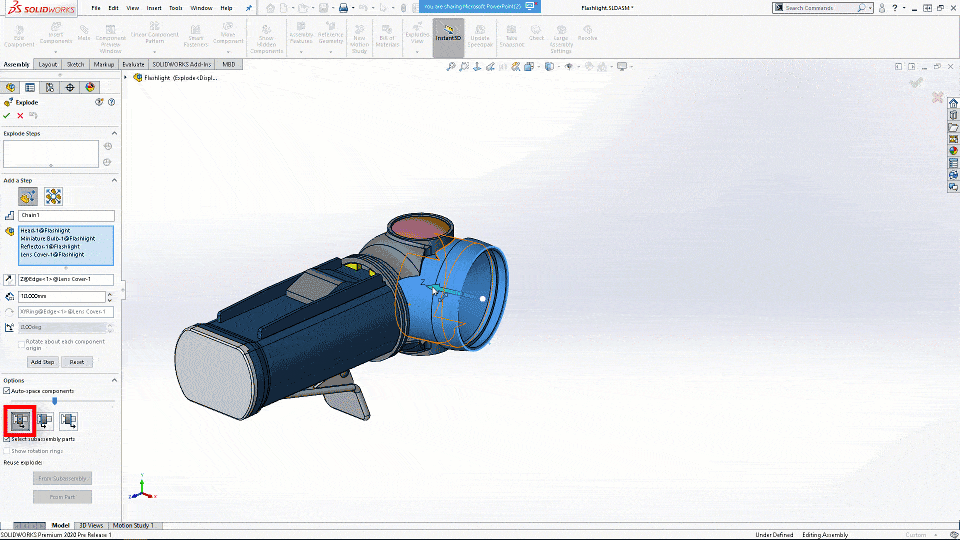Image resolution: width=960 pixels, height=540 pixels.
Task: Collapse the Options section
Action: 114,380
